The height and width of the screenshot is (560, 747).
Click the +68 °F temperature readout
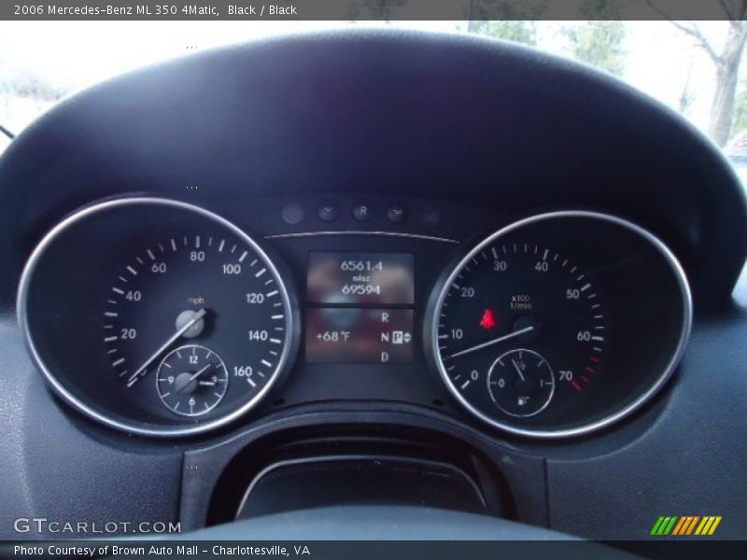pyautogui.click(x=332, y=336)
